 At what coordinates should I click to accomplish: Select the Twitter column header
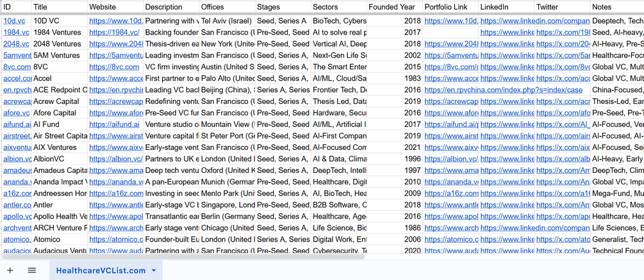pos(562,7)
